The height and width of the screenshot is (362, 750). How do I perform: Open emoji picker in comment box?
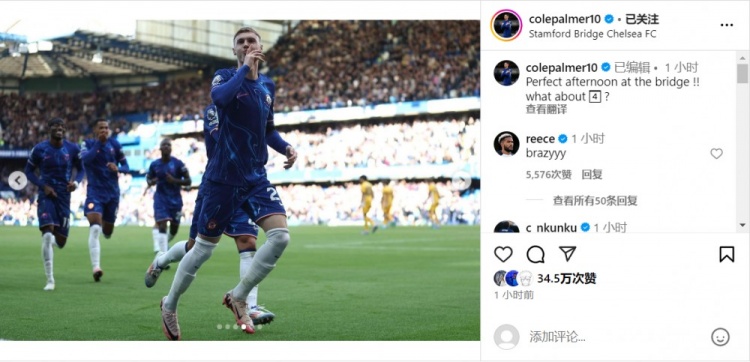coord(720,337)
